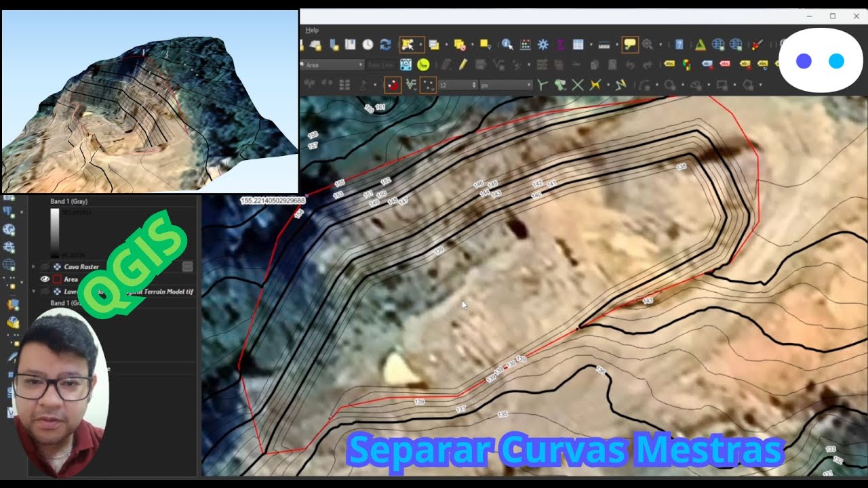
Task: Activate the Identify Features tool
Action: click(x=507, y=45)
